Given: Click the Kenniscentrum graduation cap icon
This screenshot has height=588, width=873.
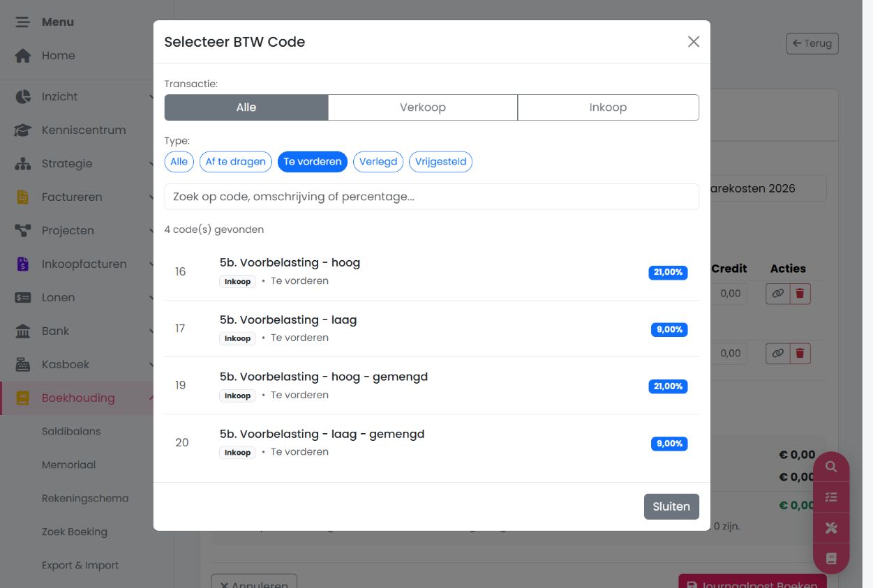Looking at the screenshot, I should 23,130.
